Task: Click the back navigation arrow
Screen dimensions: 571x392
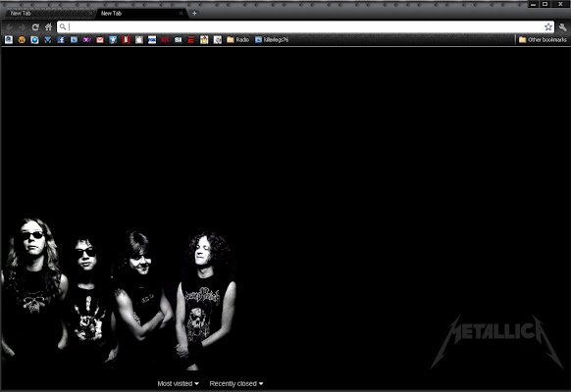Action: 10,27
